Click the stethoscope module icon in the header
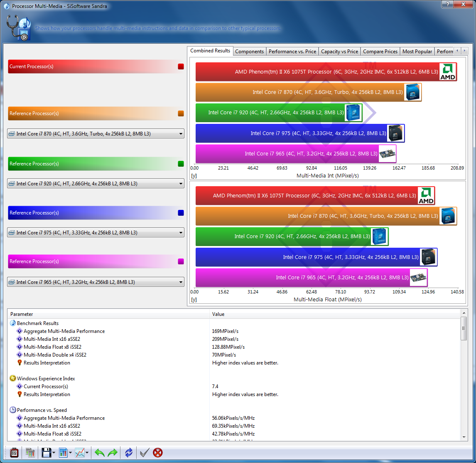This screenshot has width=476, height=463. (19, 28)
